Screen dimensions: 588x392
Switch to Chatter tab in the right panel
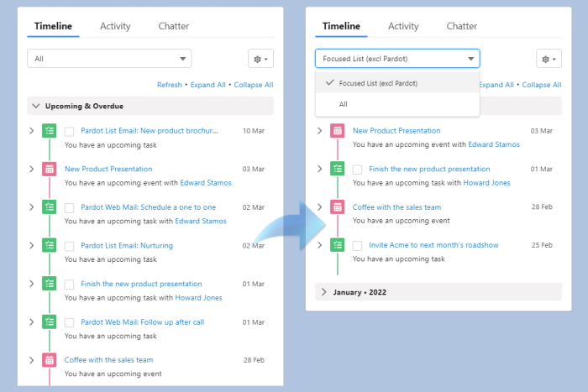point(461,26)
